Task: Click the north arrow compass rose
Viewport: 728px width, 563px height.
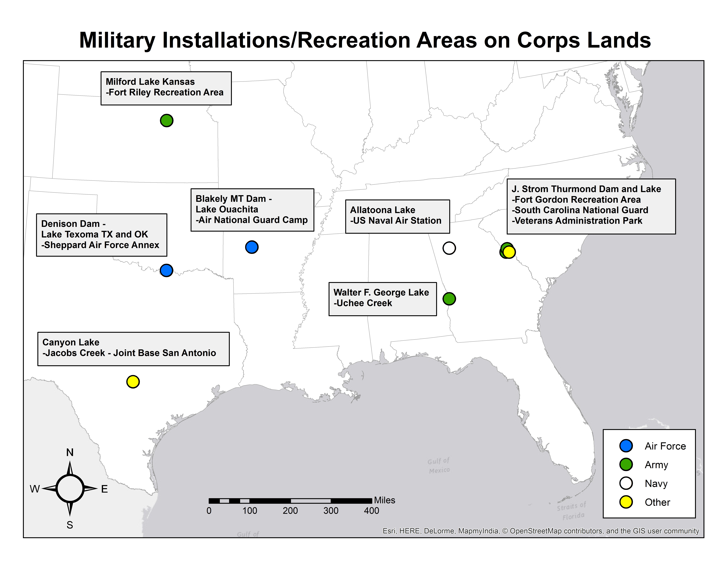Action: point(70,489)
